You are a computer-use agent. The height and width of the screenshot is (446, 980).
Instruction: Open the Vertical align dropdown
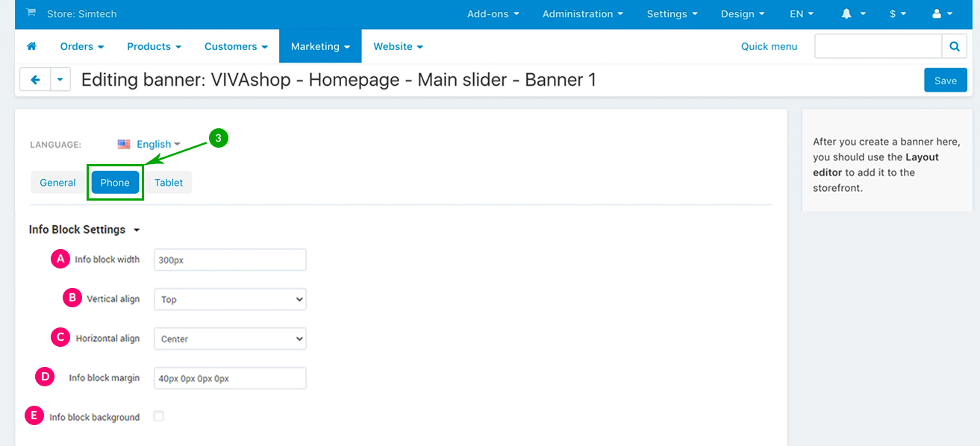[x=230, y=299]
